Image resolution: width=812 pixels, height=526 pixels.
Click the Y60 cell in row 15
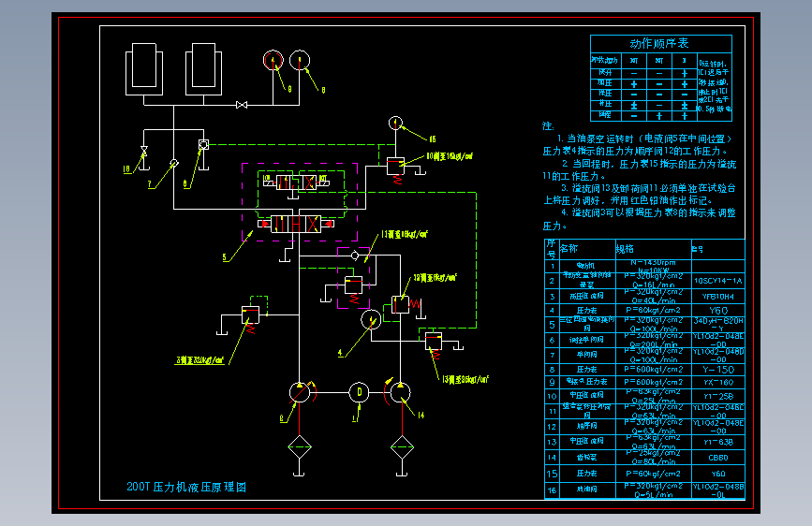[x=717, y=474]
